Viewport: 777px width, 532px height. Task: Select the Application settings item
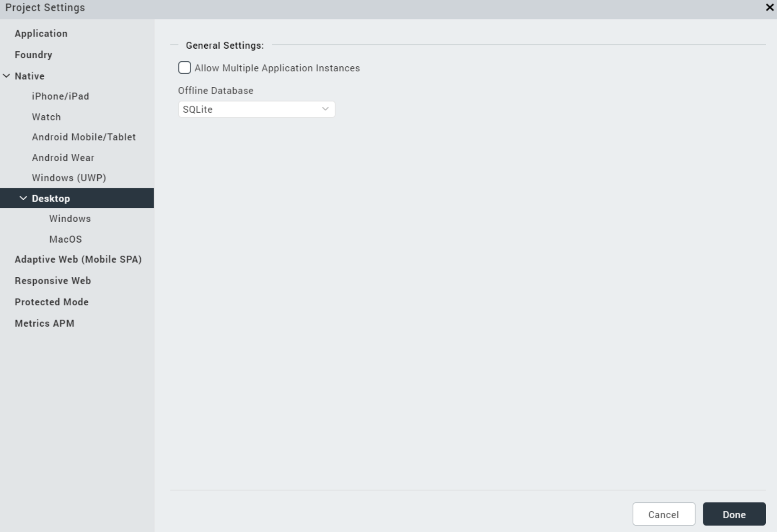[41, 34]
